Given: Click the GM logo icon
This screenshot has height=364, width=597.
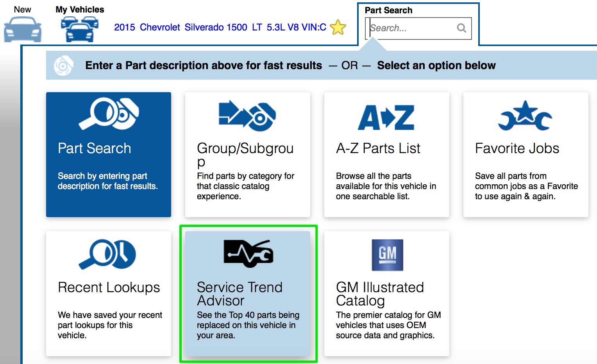Looking at the screenshot, I should [387, 255].
